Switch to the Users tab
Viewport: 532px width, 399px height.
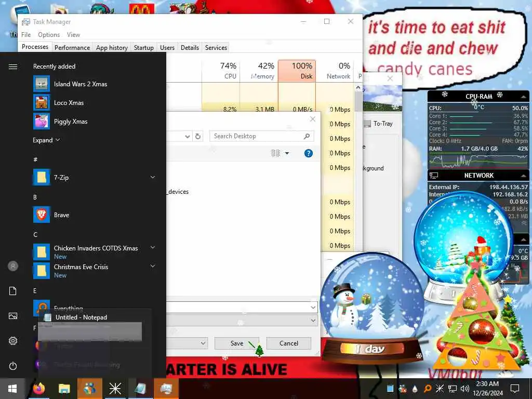167,47
